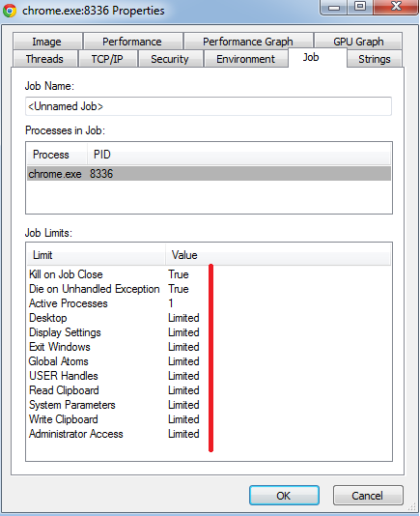Switch to the Strings tab
420x516 pixels.
pyautogui.click(x=375, y=59)
